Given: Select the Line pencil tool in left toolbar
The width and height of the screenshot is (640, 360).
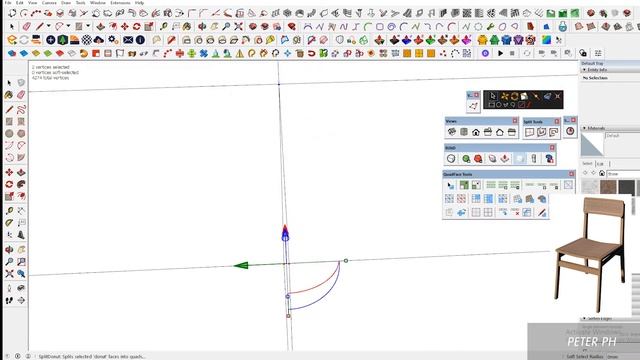Looking at the screenshot, I should (x=9, y=109).
